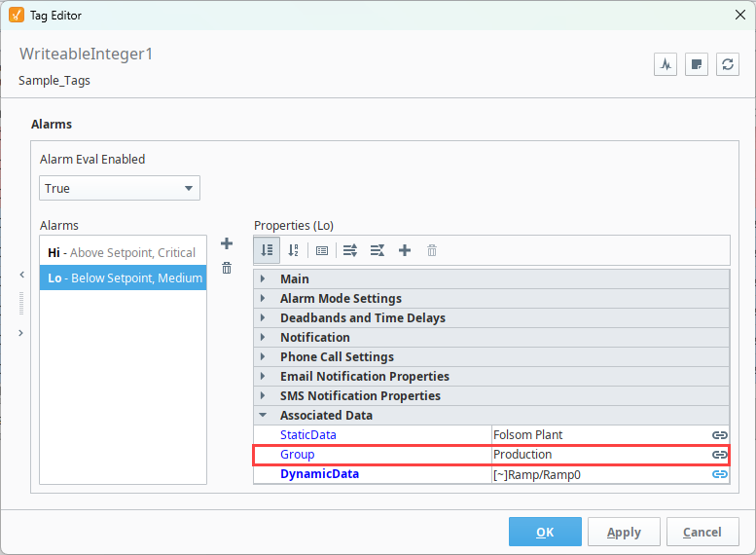Expand Deadbands and Time Delays
The height and width of the screenshot is (555, 756).
263,317
